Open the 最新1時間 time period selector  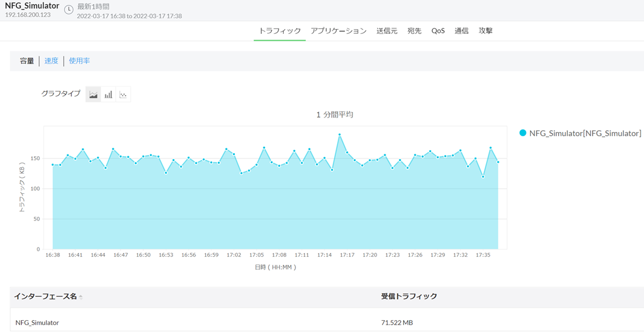pos(93,6)
